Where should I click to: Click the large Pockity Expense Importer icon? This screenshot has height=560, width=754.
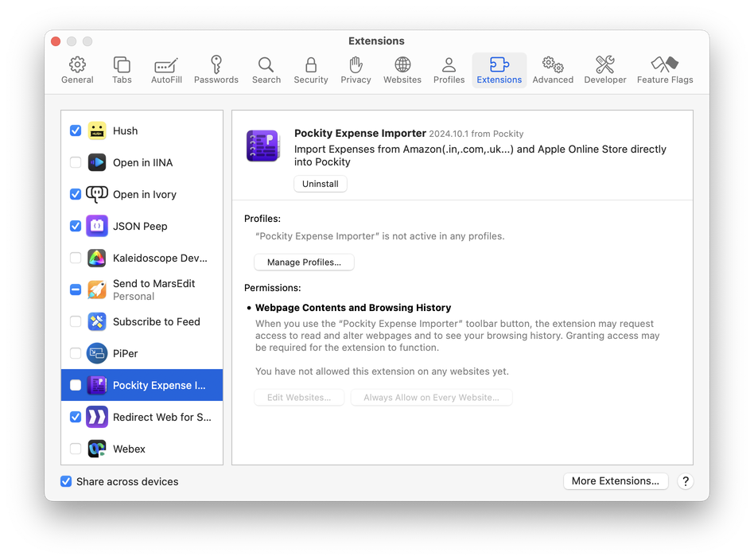[262, 146]
